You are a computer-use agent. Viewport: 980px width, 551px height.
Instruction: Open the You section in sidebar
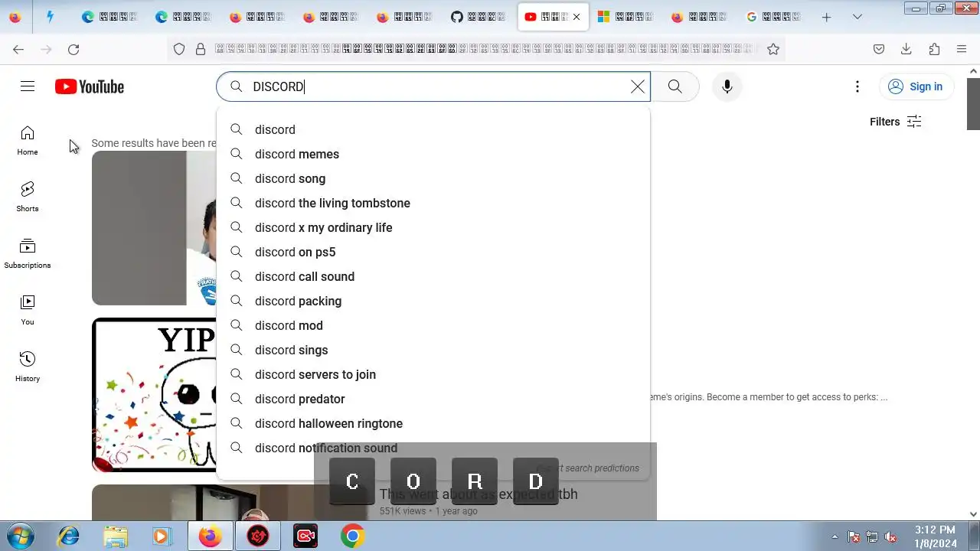click(x=28, y=311)
